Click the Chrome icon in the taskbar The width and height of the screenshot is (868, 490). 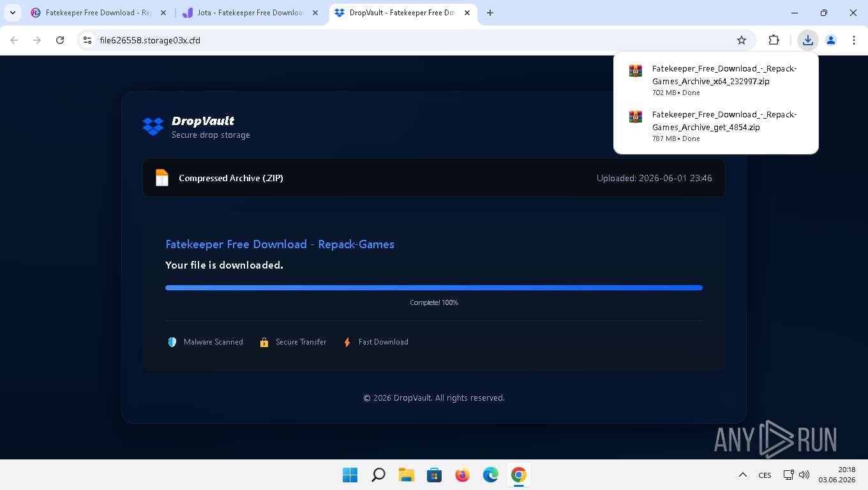click(x=518, y=475)
